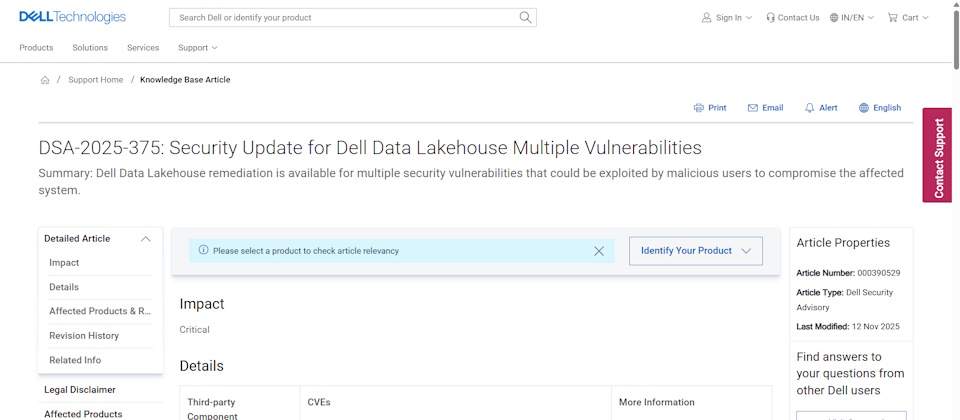Viewport: 960px width, 420px height.
Task: Click the Email envelope icon
Action: [753, 108]
